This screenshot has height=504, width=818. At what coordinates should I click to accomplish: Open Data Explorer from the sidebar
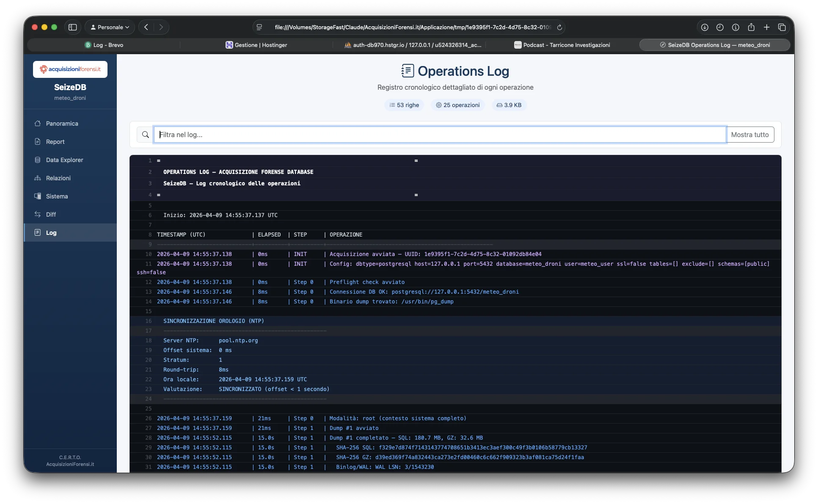(64, 160)
